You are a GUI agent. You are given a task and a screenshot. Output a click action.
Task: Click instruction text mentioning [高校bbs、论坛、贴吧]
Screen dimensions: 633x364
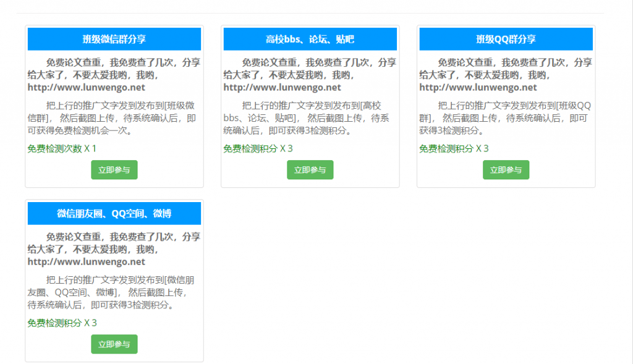coord(307,118)
